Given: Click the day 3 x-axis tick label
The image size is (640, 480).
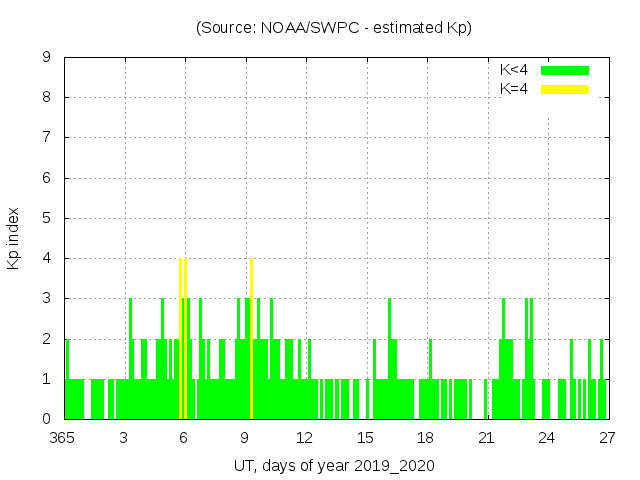Looking at the screenshot, I should point(124,438).
